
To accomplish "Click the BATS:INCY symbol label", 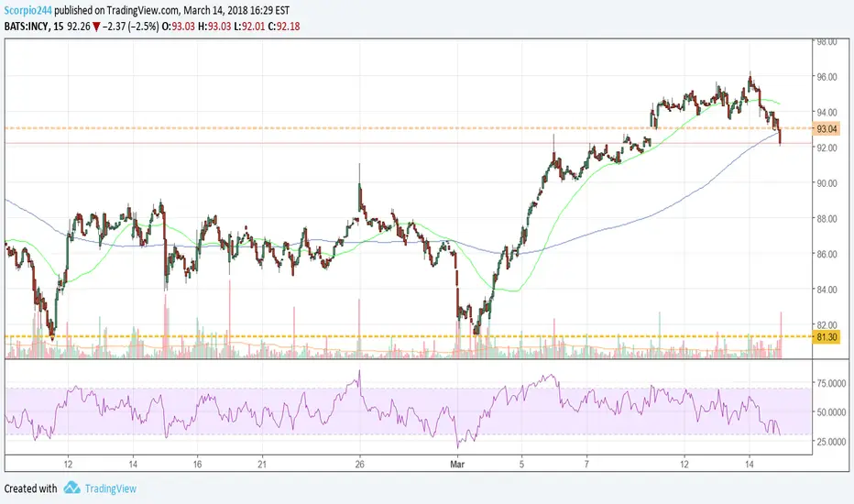I will click(x=27, y=27).
